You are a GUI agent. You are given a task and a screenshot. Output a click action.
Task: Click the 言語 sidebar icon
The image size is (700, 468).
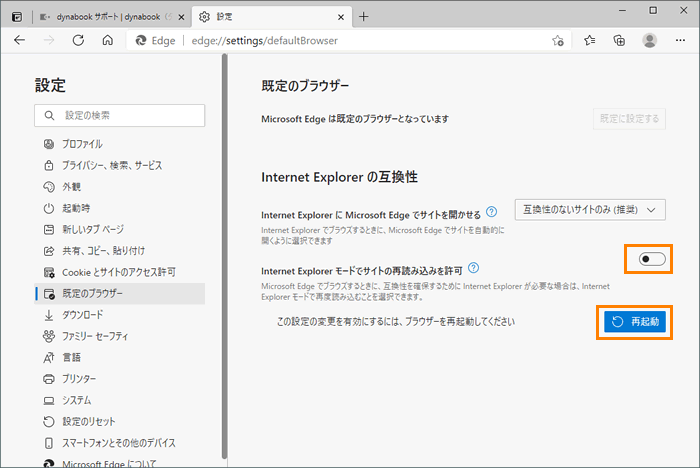click(49, 358)
